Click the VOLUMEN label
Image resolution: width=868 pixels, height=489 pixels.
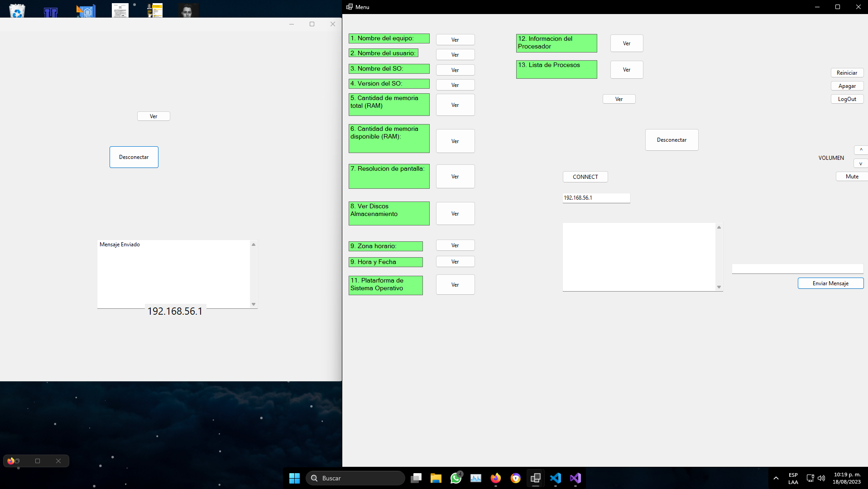(x=831, y=158)
